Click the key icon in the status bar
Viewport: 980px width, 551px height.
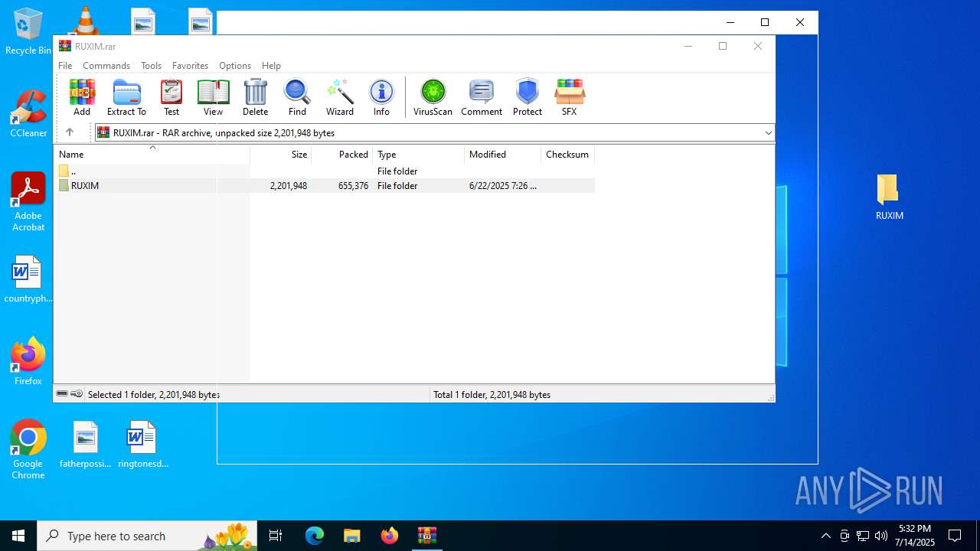click(x=77, y=394)
